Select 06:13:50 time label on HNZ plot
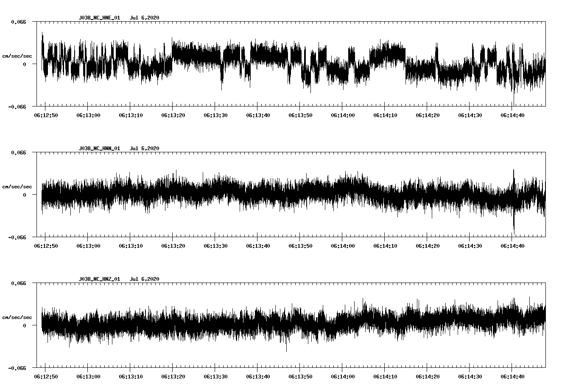Screen dimensions: 576x392 tap(300, 376)
